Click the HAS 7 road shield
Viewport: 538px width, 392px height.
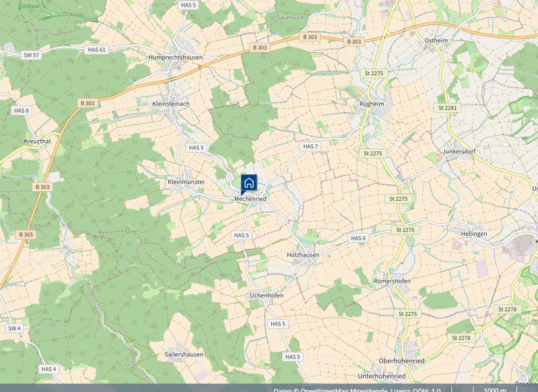[310, 146]
